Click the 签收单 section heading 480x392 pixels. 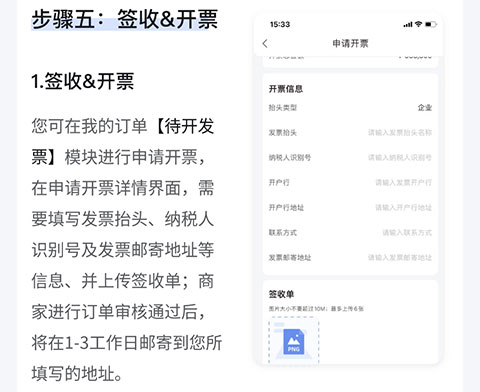click(x=281, y=294)
